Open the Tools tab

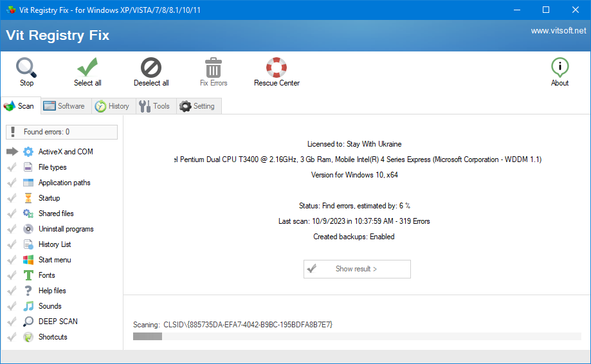click(155, 106)
